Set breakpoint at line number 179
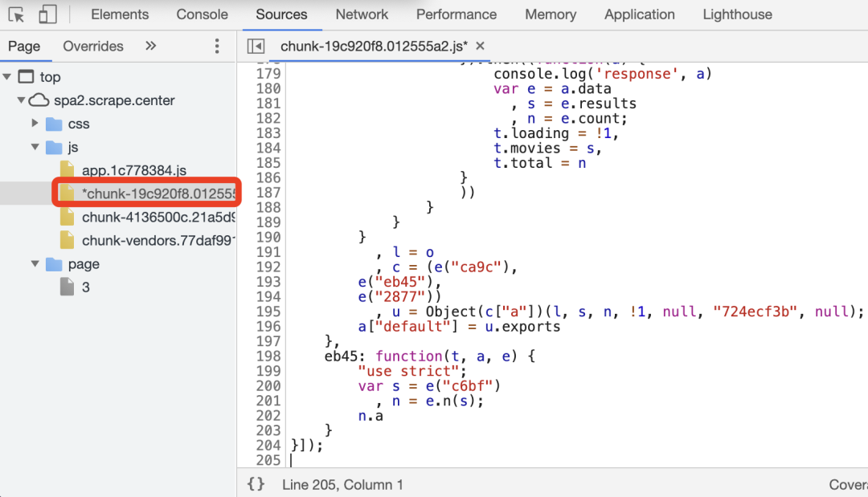This screenshot has width=868, height=497. point(268,74)
